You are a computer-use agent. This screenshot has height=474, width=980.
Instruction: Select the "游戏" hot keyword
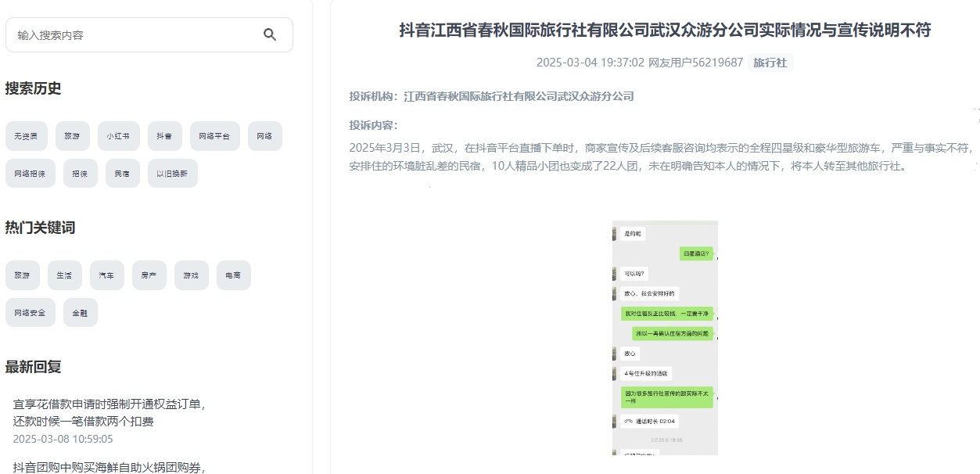pyautogui.click(x=191, y=275)
